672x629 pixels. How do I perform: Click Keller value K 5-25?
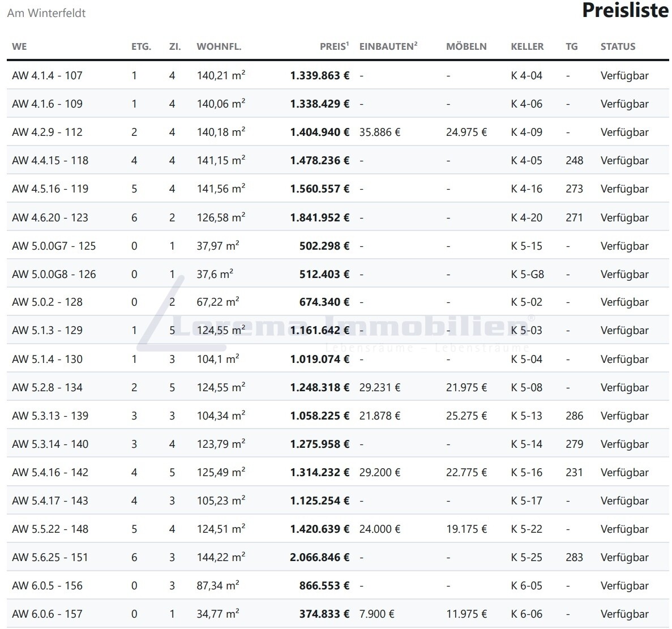tap(527, 557)
